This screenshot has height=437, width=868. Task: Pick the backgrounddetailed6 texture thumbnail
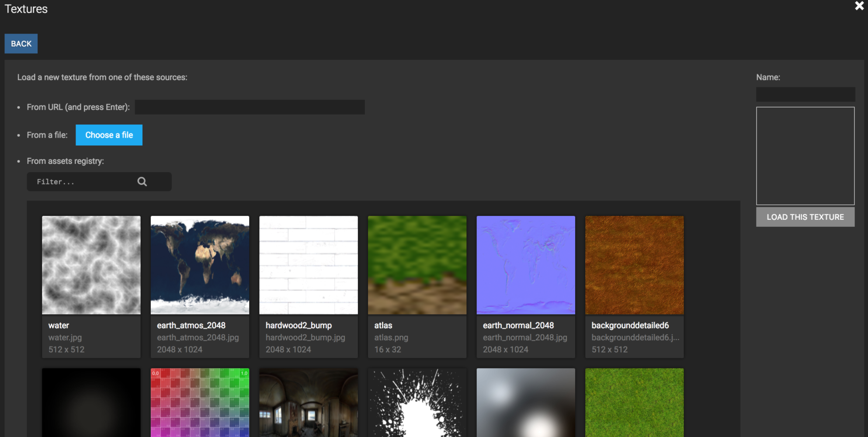[634, 265]
